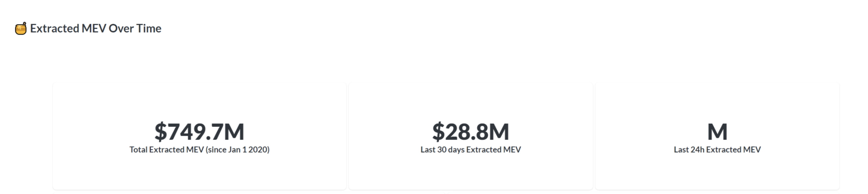Click the dollar sign of $28.8M

click(438, 132)
